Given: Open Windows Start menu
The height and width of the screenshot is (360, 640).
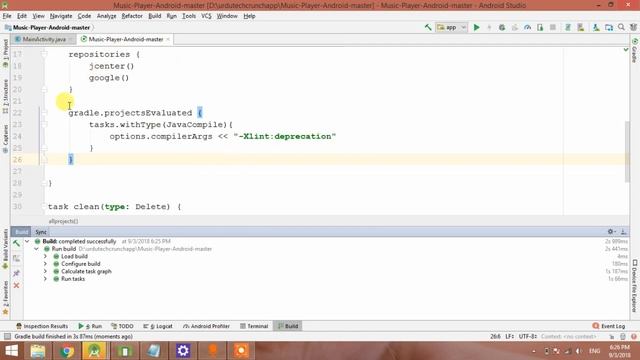Looking at the screenshot, I should (11, 351).
